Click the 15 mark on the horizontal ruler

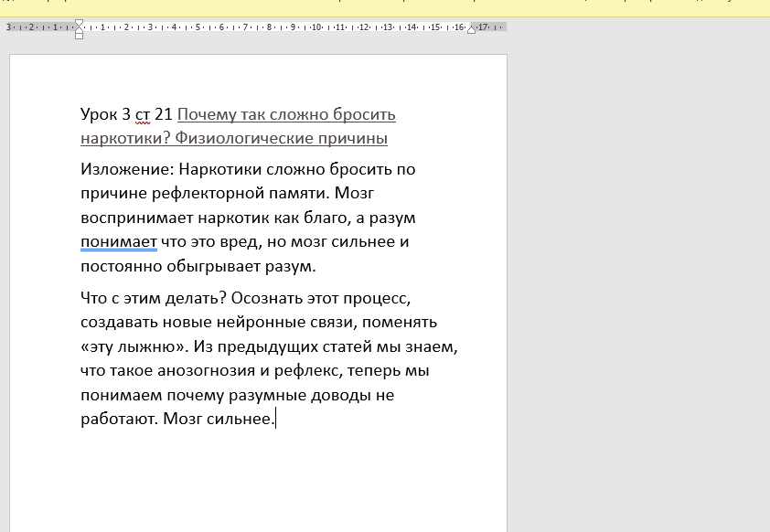pyautogui.click(x=435, y=27)
